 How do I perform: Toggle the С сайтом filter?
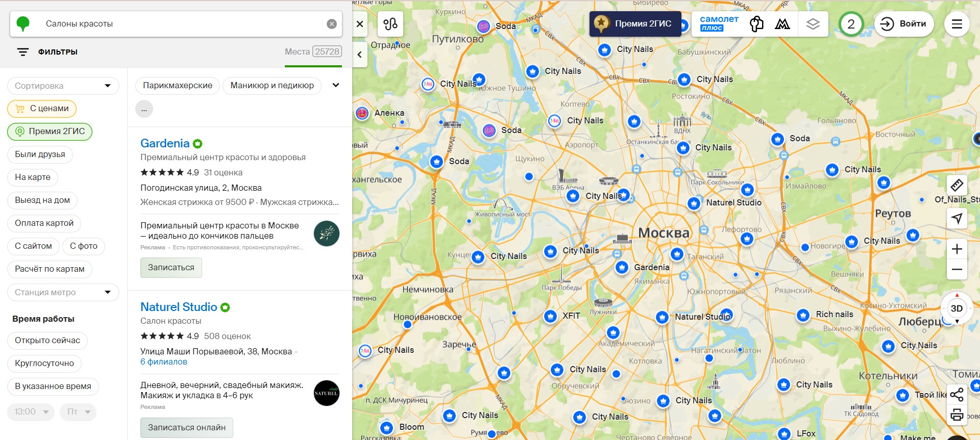[33, 246]
